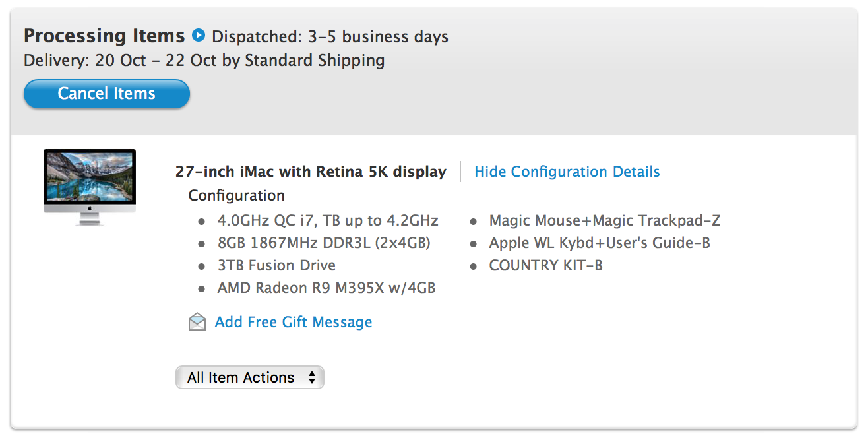Click the blue arrow icon beside Processing Items

(x=199, y=35)
